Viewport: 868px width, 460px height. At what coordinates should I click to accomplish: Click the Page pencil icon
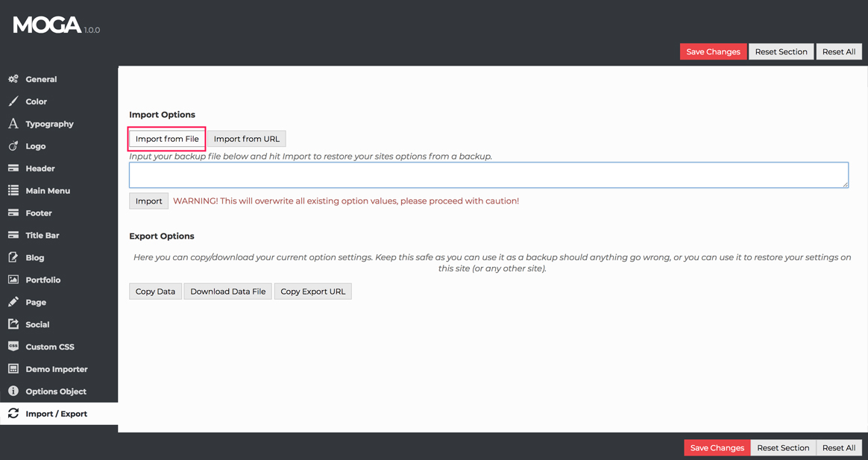(x=13, y=302)
